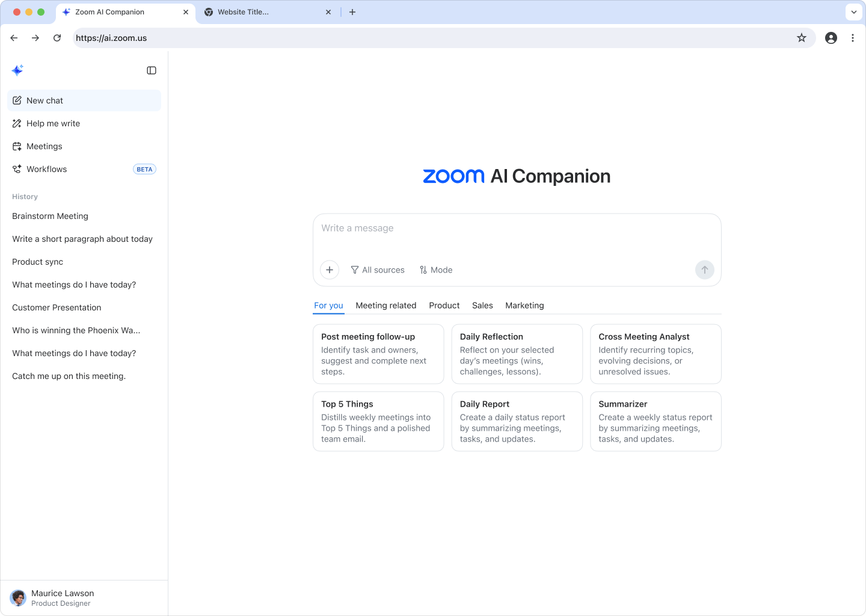Image resolution: width=866 pixels, height=616 pixels.
Task: Collapse the sidebar panel
Action: [151, 70]
